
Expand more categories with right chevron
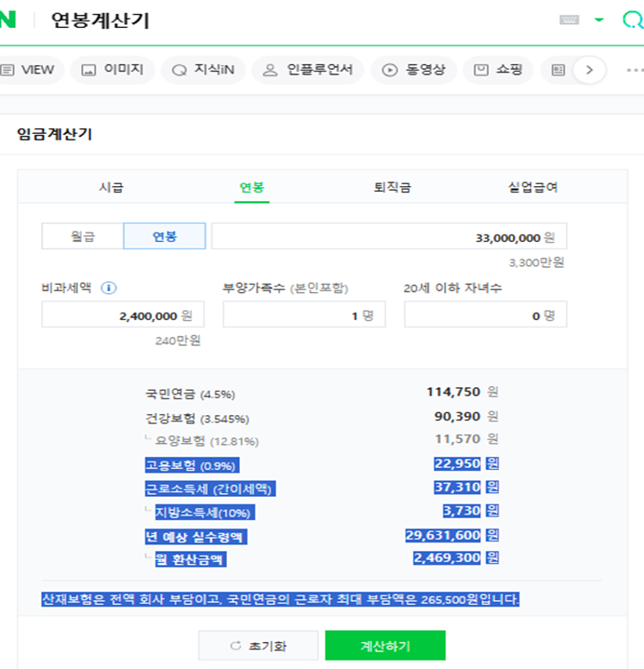(589, 70)
